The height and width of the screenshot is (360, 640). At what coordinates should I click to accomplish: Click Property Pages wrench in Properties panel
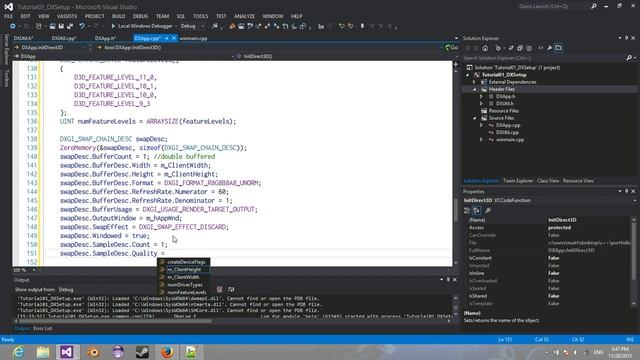488,211
